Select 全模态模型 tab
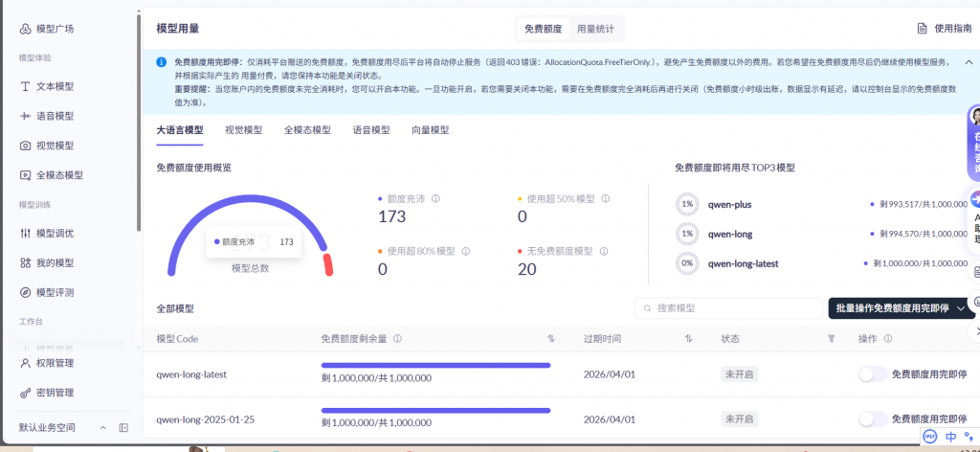Screen dimensions: 980x452 [307, 130]
